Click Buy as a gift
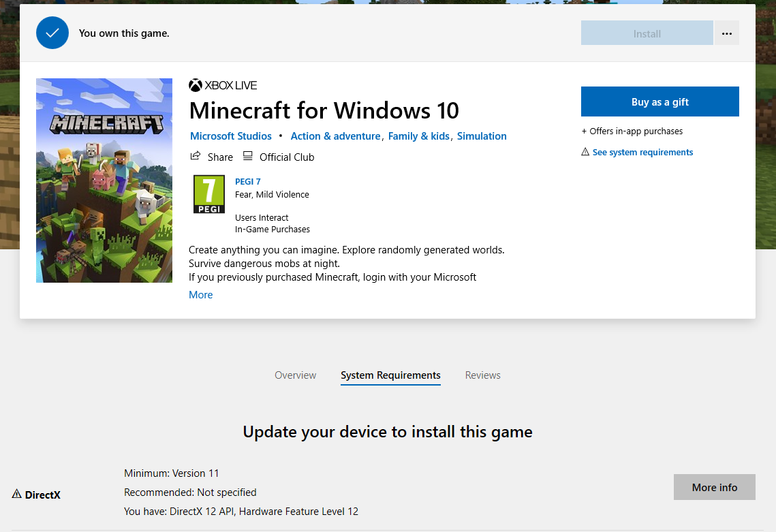Screen dimensions: 776x532 click(659, 101)
